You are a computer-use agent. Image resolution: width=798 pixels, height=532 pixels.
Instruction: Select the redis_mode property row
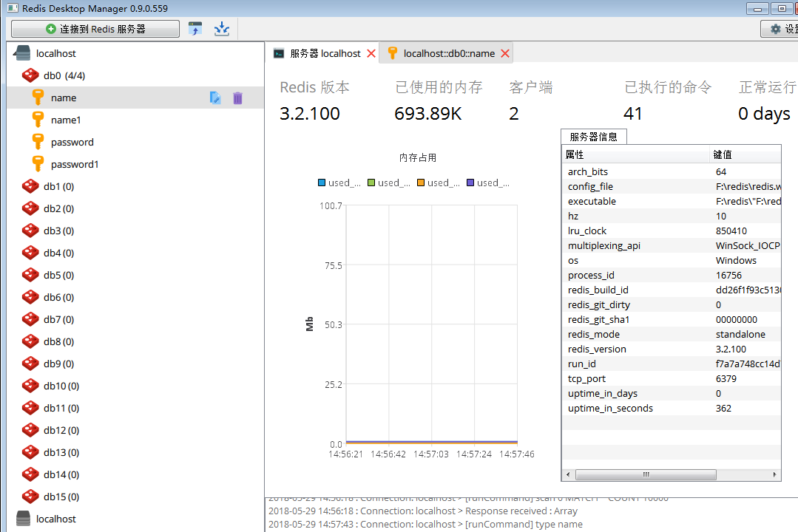coord(672,334)
